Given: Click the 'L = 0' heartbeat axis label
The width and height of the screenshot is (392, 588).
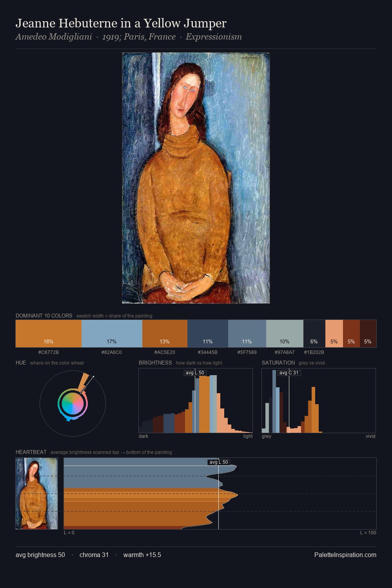Looking at the screenshot, I should pos(69,532).
